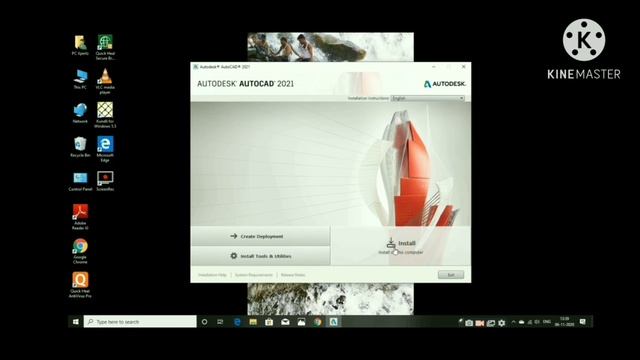The image size is (640, 360).
Task: Open Microsoft Edge desktop shortcut
Action: coord(105,149)
